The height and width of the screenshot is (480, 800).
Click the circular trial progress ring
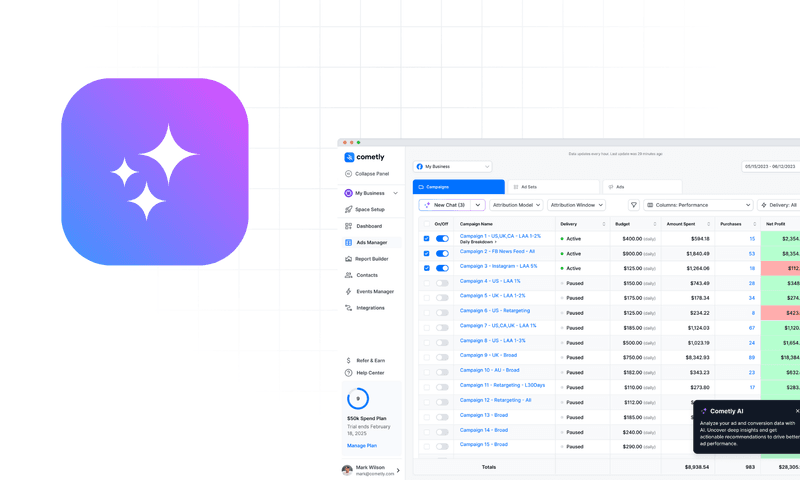tap(358, 399)
